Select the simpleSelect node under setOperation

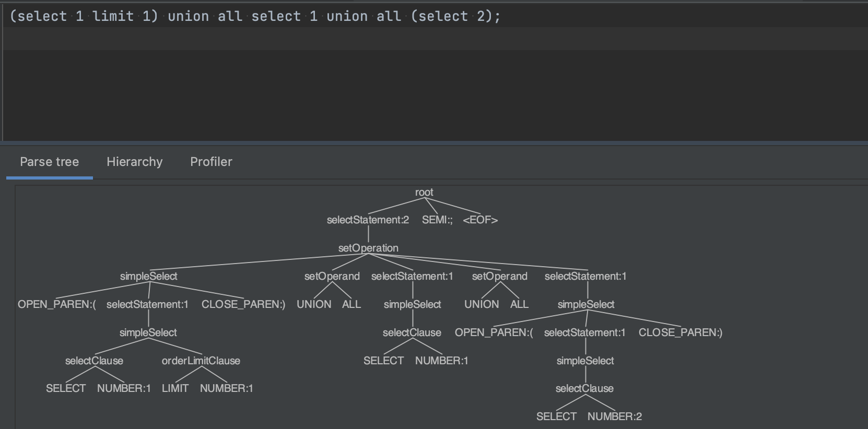coord(148,276)
